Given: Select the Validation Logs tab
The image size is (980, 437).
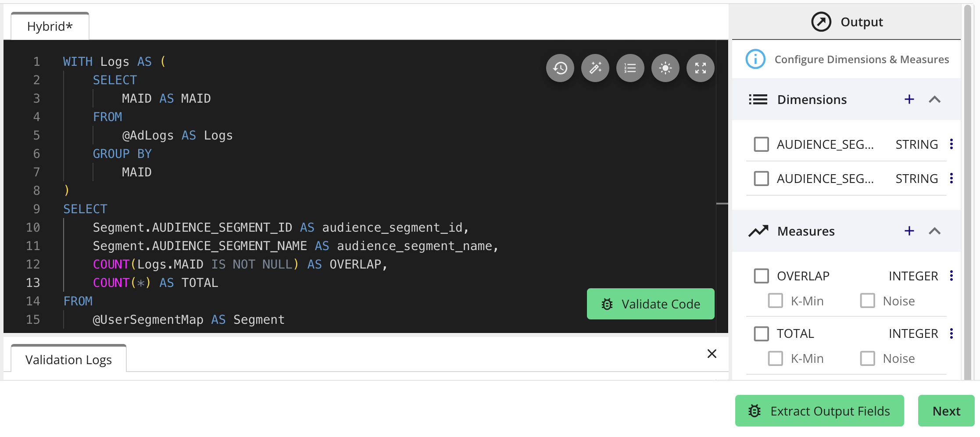Looking at the screenshot, I should (x=68, y=360).
